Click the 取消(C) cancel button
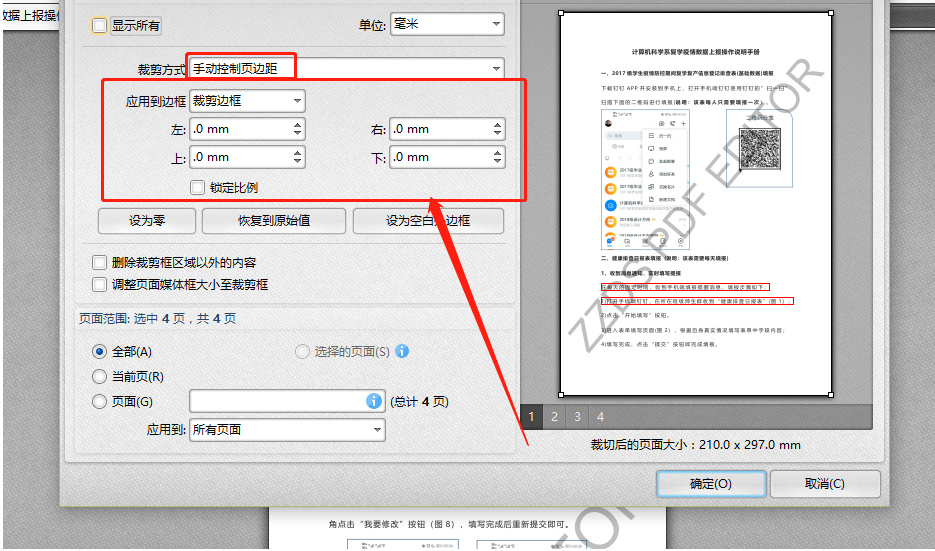 coord(825,484)
